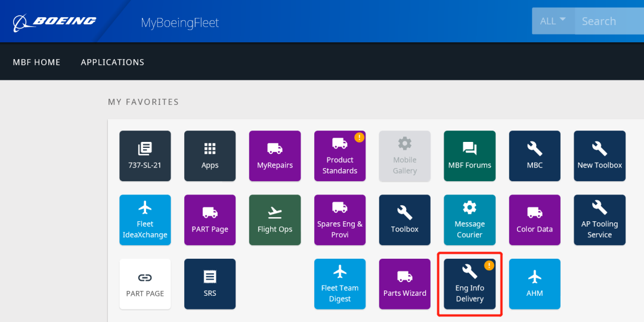This screenshot has width=644, height=322.
Task: Focus the Search input field
Action: pyautogui.click(x=609, y=21)
